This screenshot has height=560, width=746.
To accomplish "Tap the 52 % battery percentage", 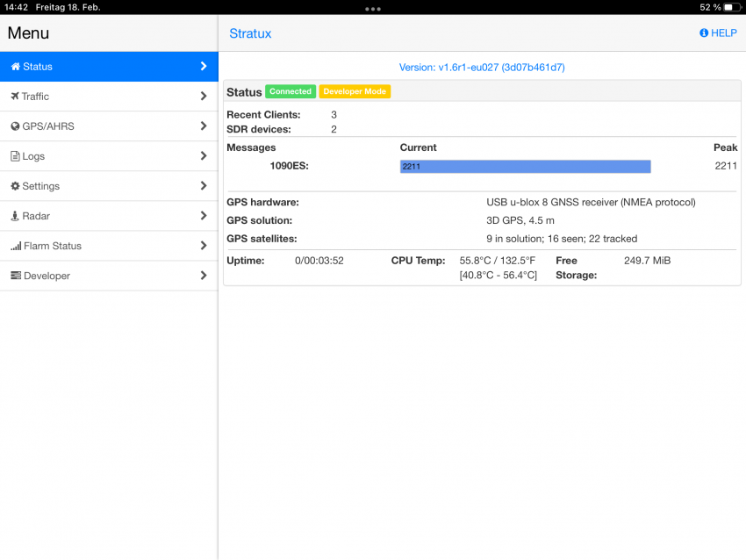I will pyautogui.click(x=710, y=7).
